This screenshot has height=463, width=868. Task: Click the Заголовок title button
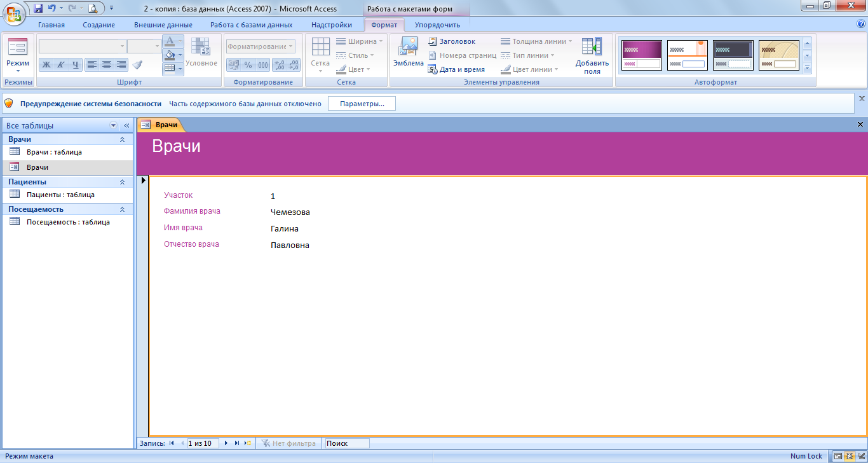coord(452,41)
